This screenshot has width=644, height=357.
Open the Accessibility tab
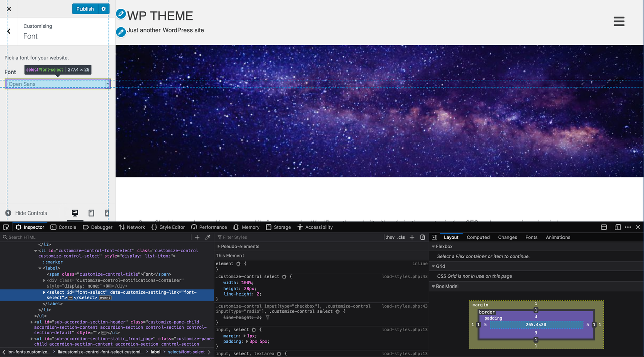[315, 227]
